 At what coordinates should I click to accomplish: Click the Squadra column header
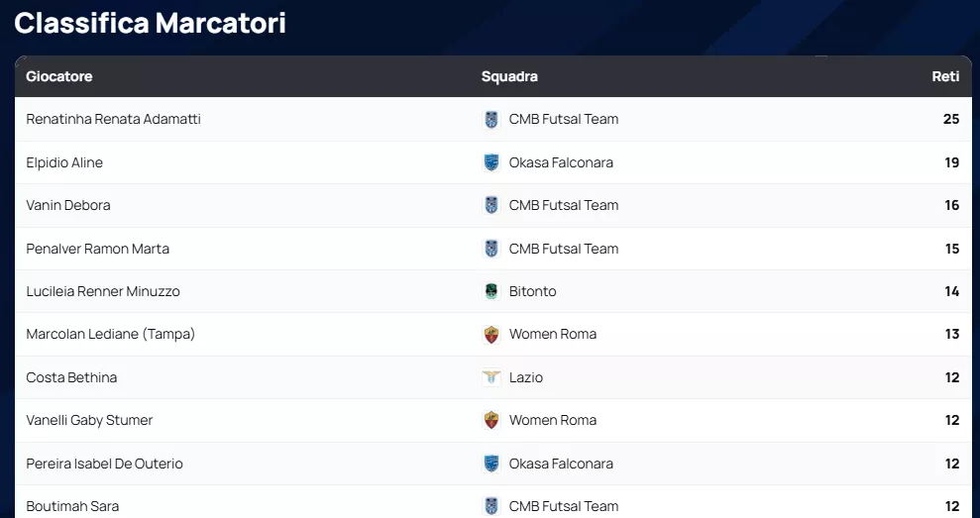point(509,76)
